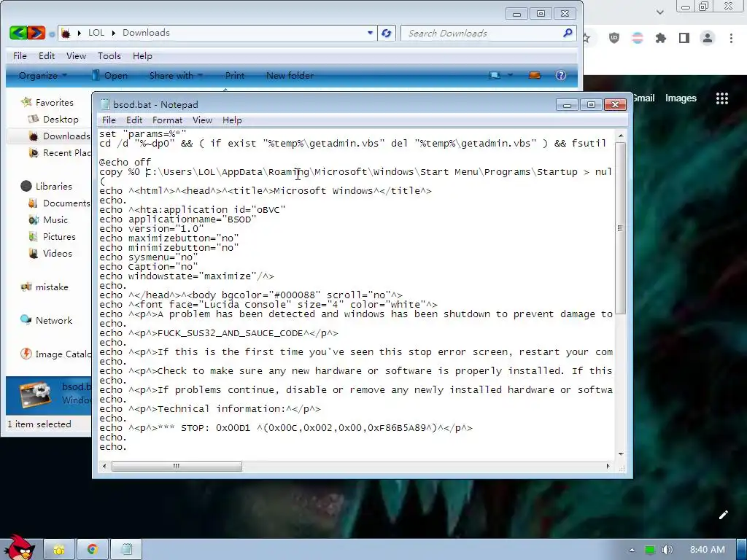Select the Image Catalog sidebar icon
Image resolution: width=747 pixels, height=560 pixels.
click(x=26, y=354)
